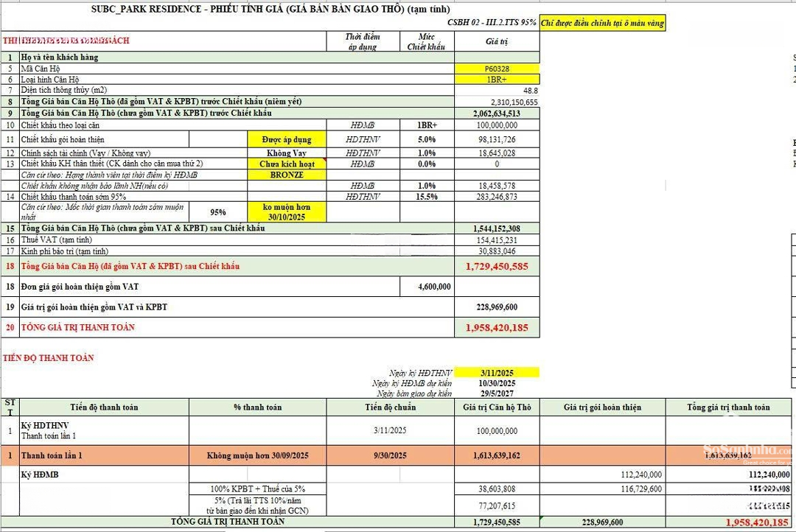This screenshot has width=796, height=532.
Task: Select the yellow BRONZE membership tier cell
Action: [286, 175]
